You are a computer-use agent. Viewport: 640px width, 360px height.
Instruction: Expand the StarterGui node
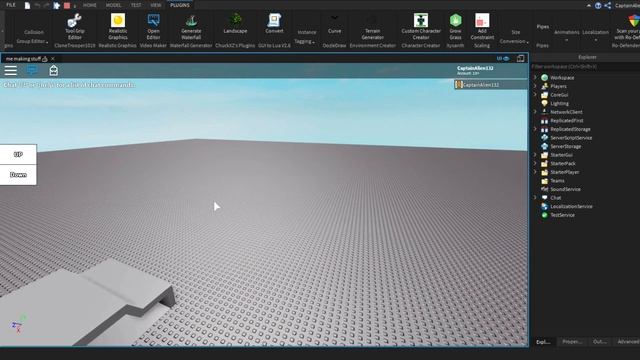(x=535, y=155)
